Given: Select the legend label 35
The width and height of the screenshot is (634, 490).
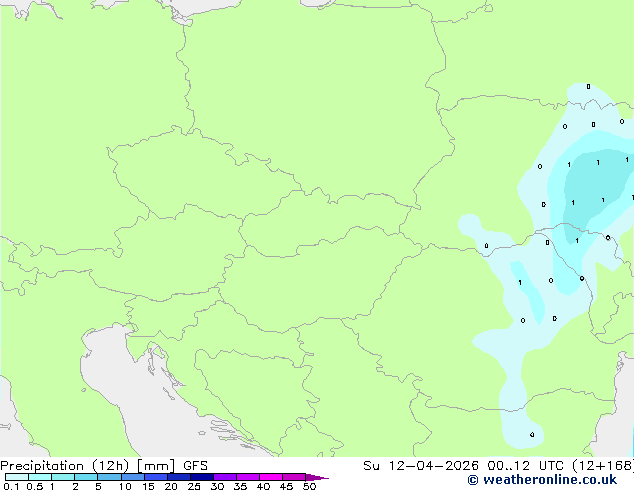Looking at the screenshot, I should 240,486.
